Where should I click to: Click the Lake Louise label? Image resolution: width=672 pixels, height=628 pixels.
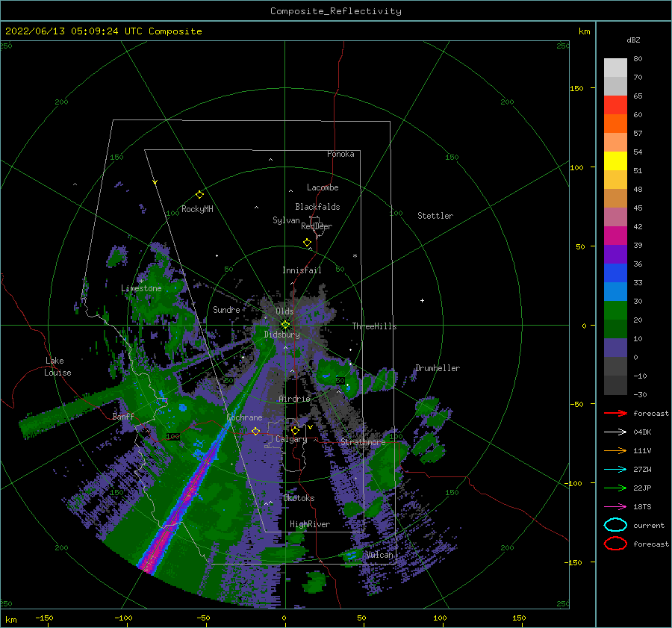click(57, 367)
